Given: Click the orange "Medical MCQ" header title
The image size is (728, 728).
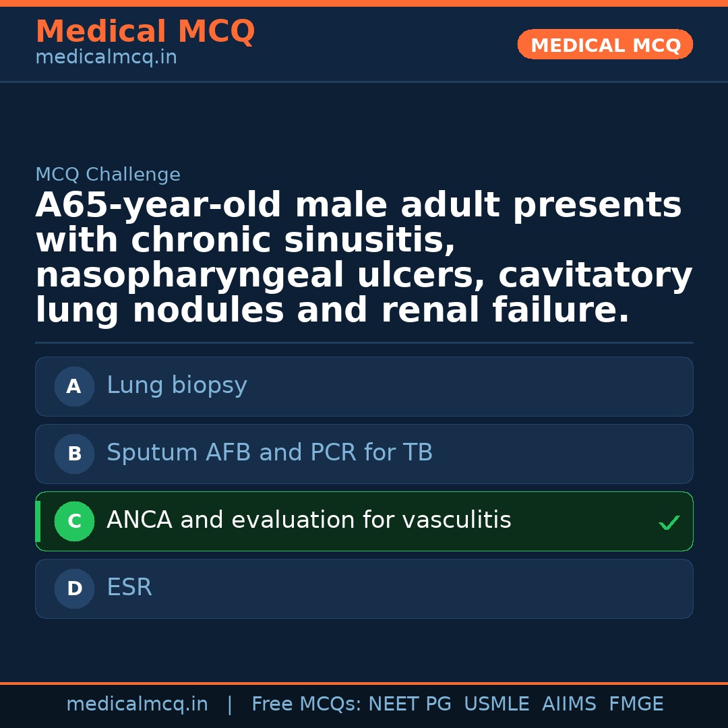Looking at the screenshot, I should coord(145,32).
